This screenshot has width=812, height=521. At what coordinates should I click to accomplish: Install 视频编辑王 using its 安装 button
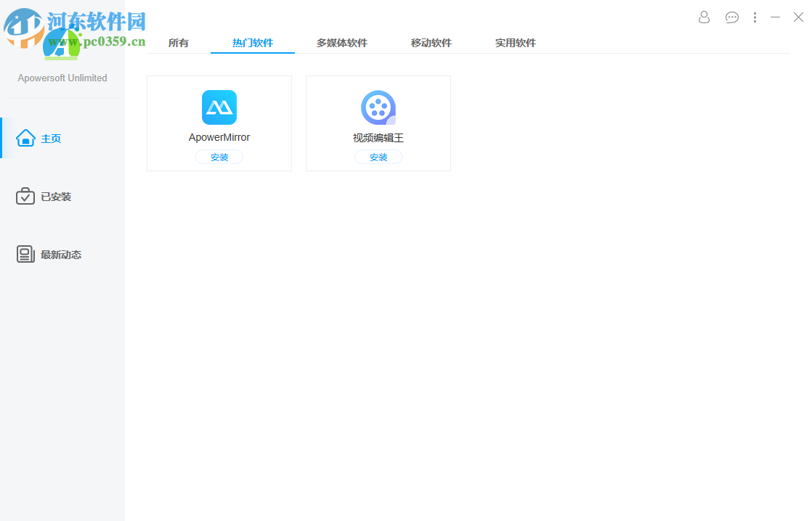(378, 156)
